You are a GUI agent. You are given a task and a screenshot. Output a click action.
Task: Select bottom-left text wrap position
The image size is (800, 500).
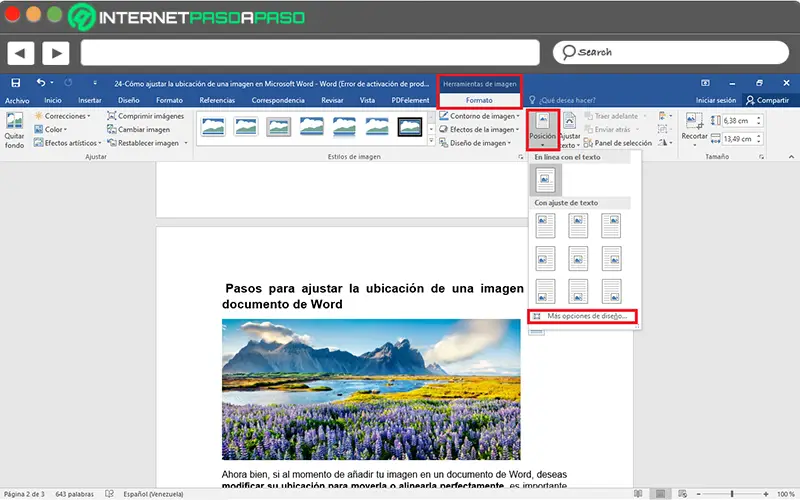click(x=545, y=291)
